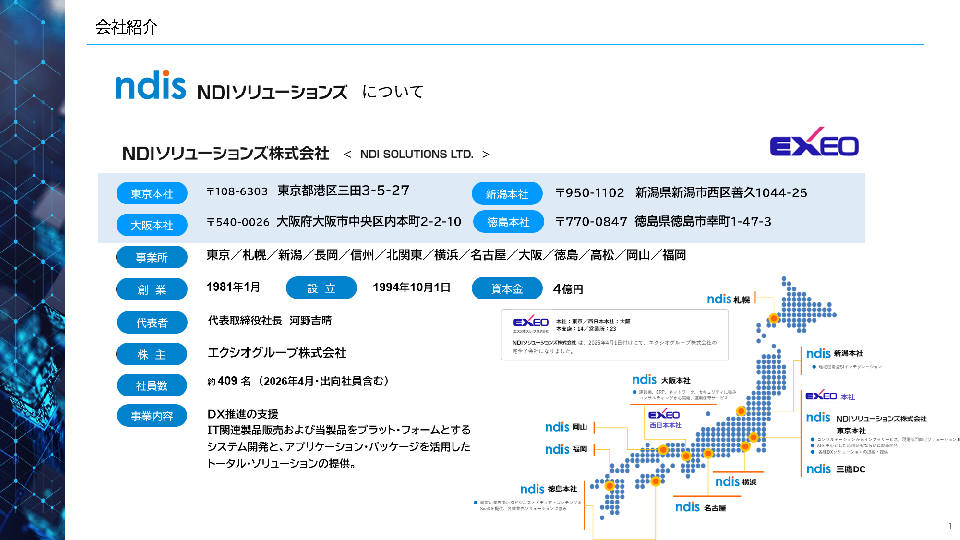Click the ndis 福岡 map label
Screen dimensions: 960x540
pyautogui.click(x=566, y=449)
